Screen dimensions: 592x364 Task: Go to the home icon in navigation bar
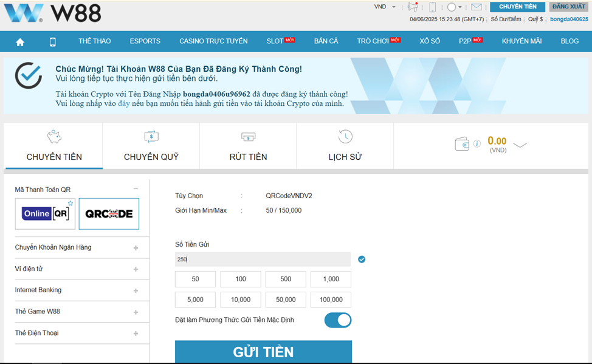coord(20,42)
